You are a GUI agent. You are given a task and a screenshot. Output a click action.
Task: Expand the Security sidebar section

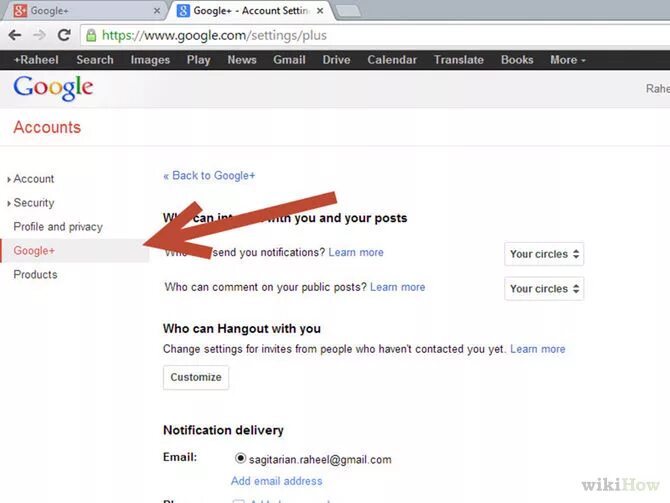click(31, 203)
